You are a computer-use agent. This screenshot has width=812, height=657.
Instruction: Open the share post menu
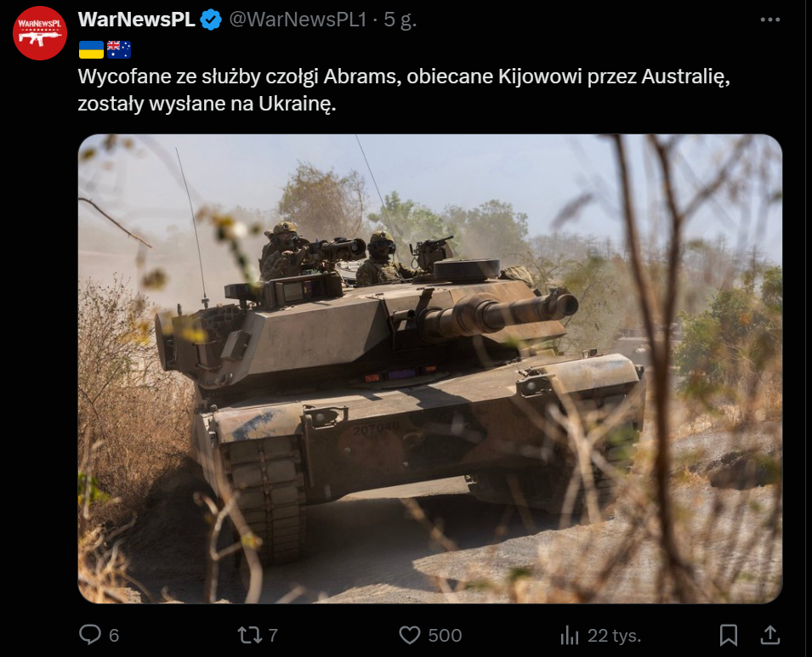770,635
